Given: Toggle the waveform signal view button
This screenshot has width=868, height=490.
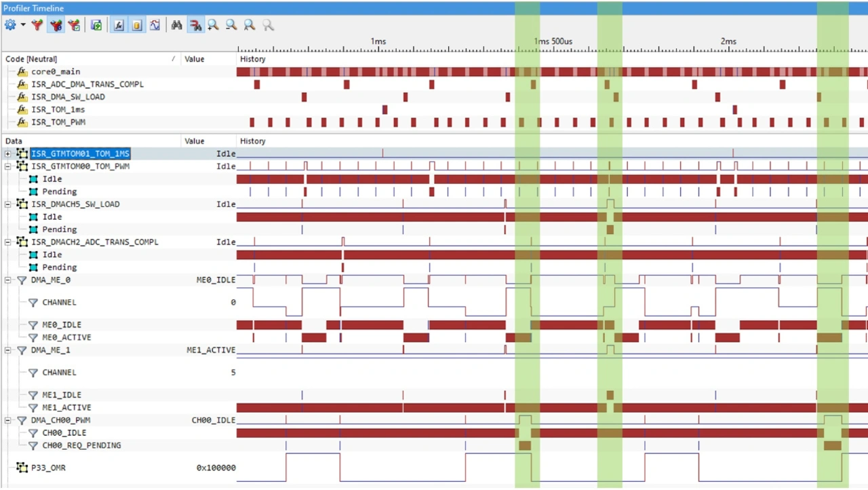Looking at the screenshot, I should point(155,25).
